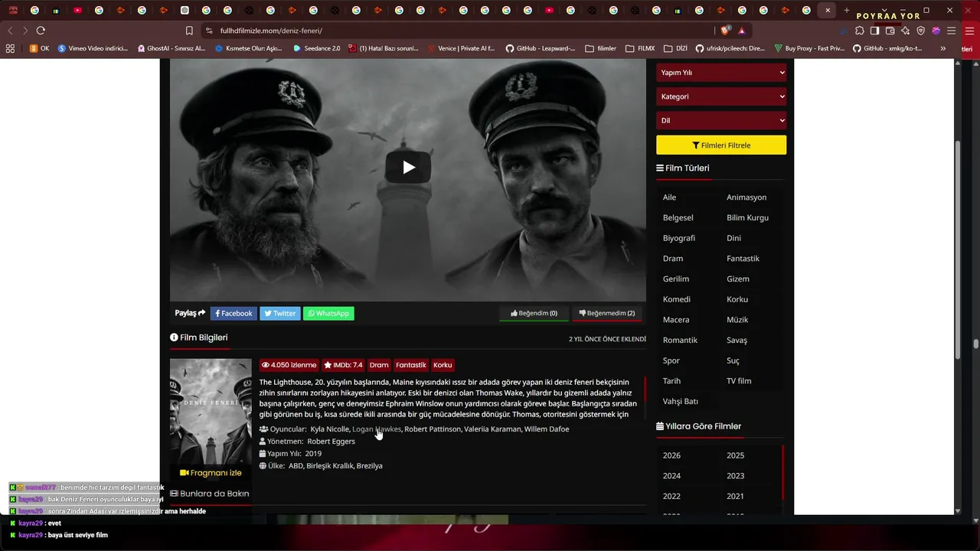The height and width of the screenshot is (551, 980).
Task: Play the Deniz Feneri video
Action: [408, 168]
